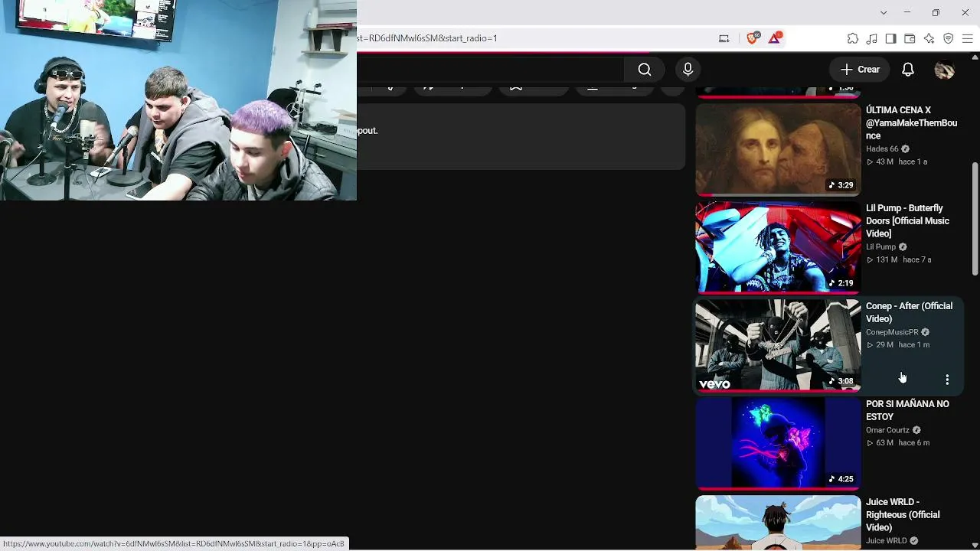Click '131 M' view count text
Screen dimensions: 980x551
pos(887,260)
